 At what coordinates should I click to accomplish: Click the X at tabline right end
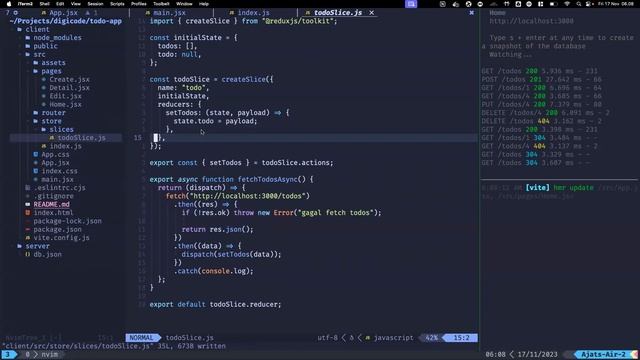tap(471, 13)
